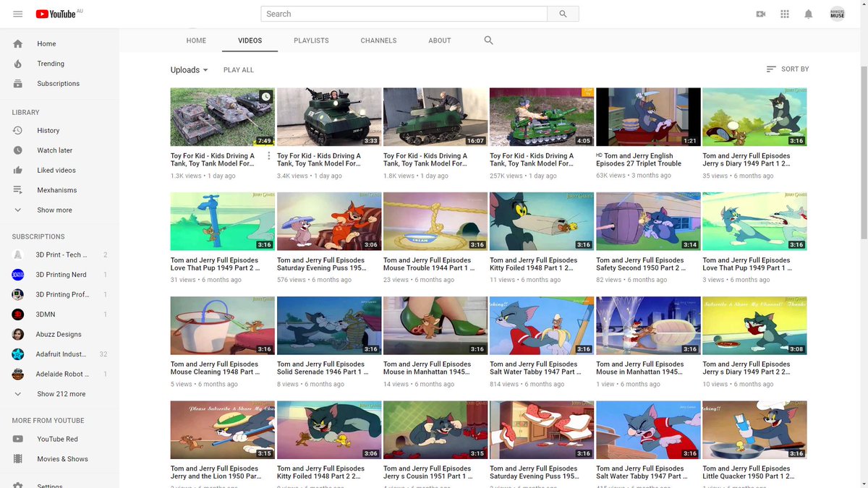Click the PLAY ALL button
Screen dimensions: 868x488
[x=239, y=70]
